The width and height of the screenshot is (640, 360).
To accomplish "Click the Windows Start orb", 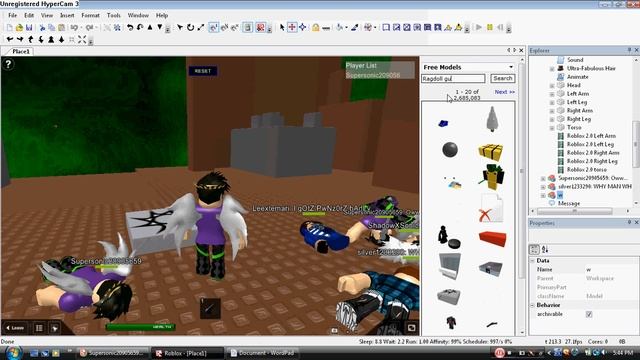I will click(13, 353).
